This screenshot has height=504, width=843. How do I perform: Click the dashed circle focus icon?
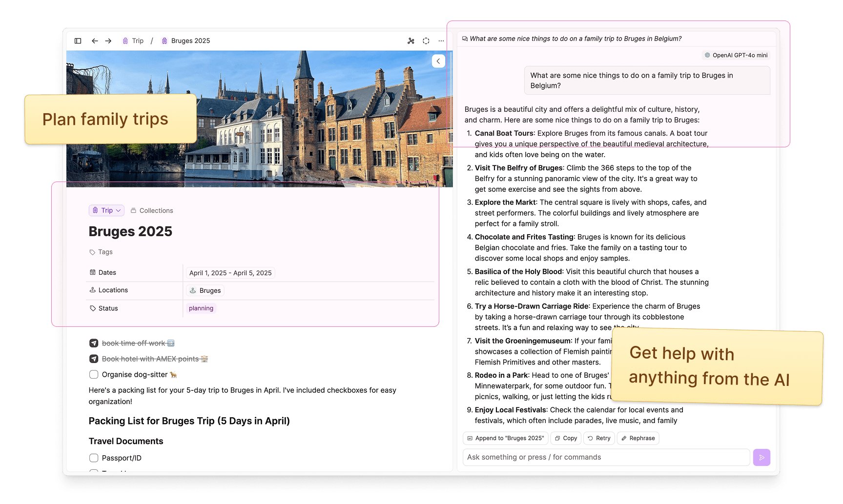point(426,41)
